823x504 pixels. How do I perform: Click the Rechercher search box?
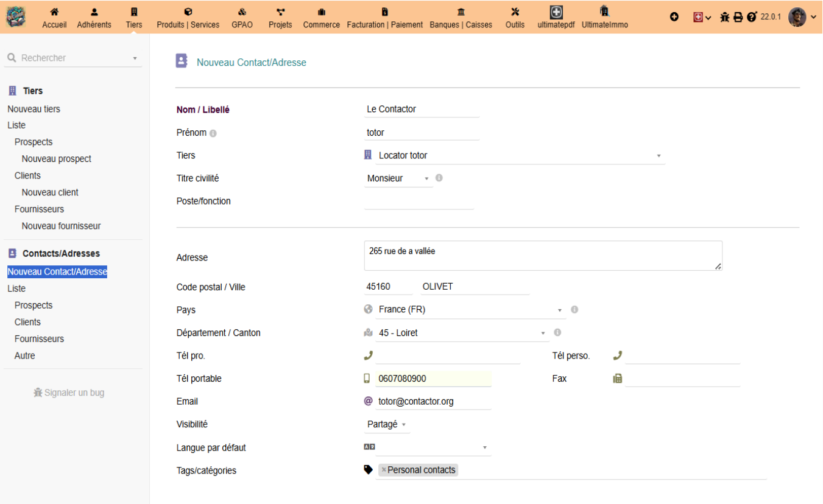(73, 58)
